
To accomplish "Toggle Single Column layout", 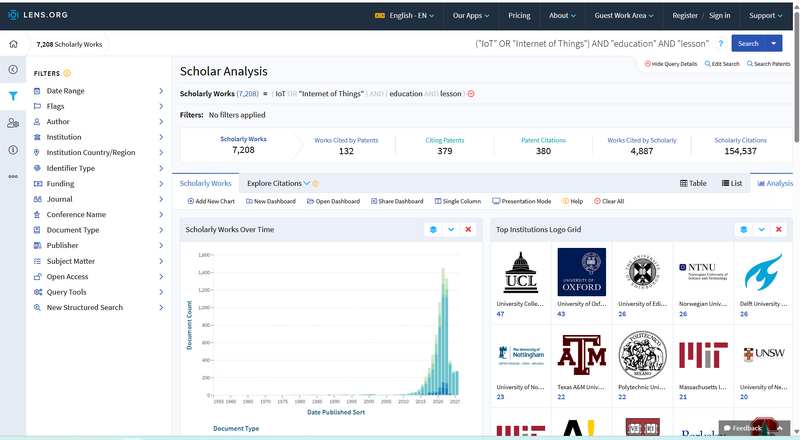I will [458, 201].
